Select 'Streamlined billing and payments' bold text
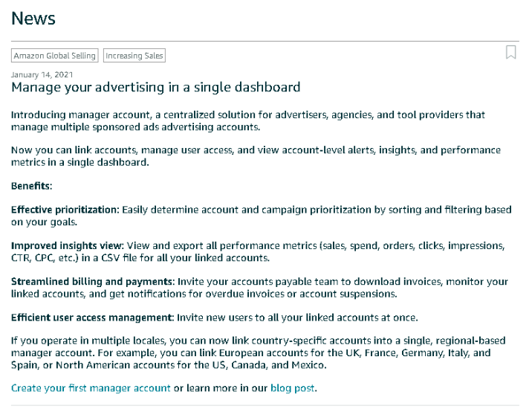Viewport: 532px width, 409px height. [x=92, y=281]
